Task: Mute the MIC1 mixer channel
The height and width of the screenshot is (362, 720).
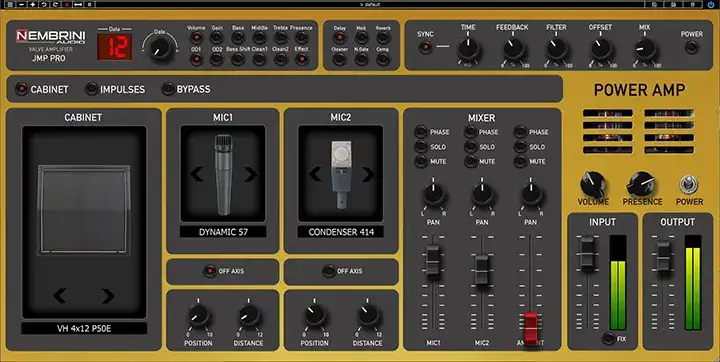Action: (x=421, y=161)
